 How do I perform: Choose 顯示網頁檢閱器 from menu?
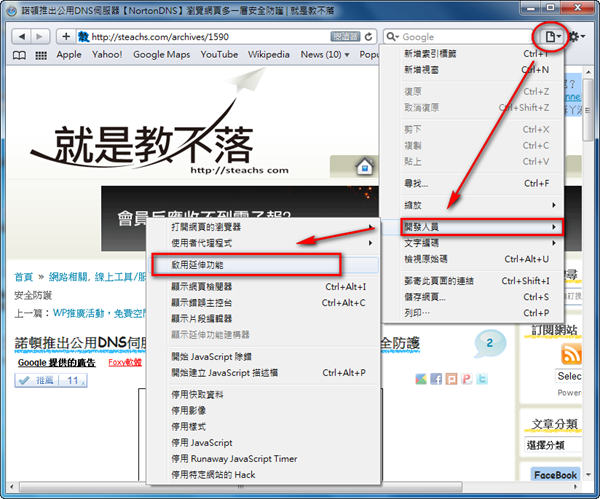263,287
